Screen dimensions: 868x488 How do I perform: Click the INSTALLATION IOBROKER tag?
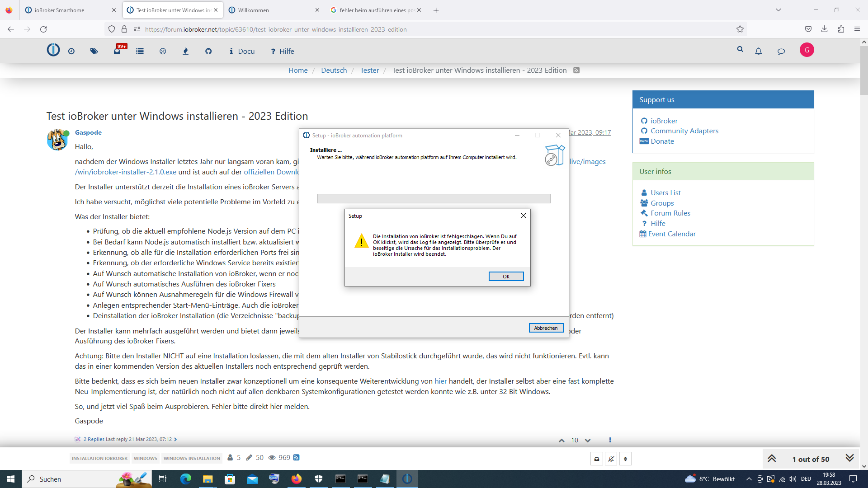click(x=99, y=458)
